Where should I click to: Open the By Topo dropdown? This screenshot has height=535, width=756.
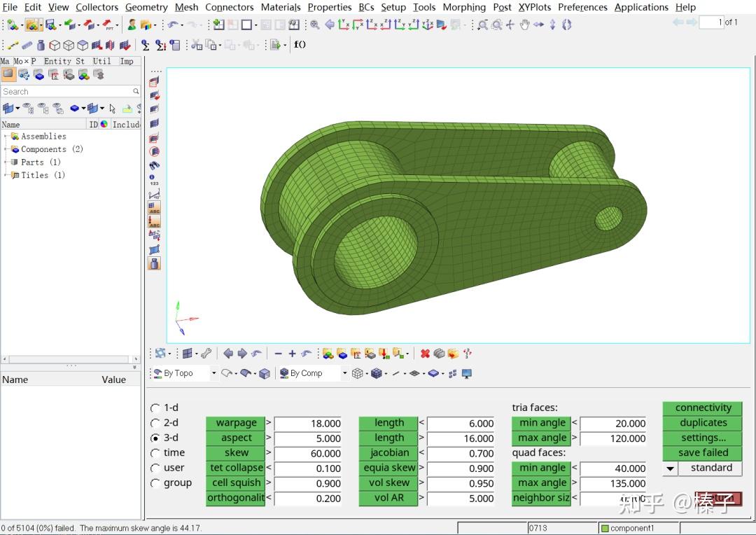tap(213, 373)
